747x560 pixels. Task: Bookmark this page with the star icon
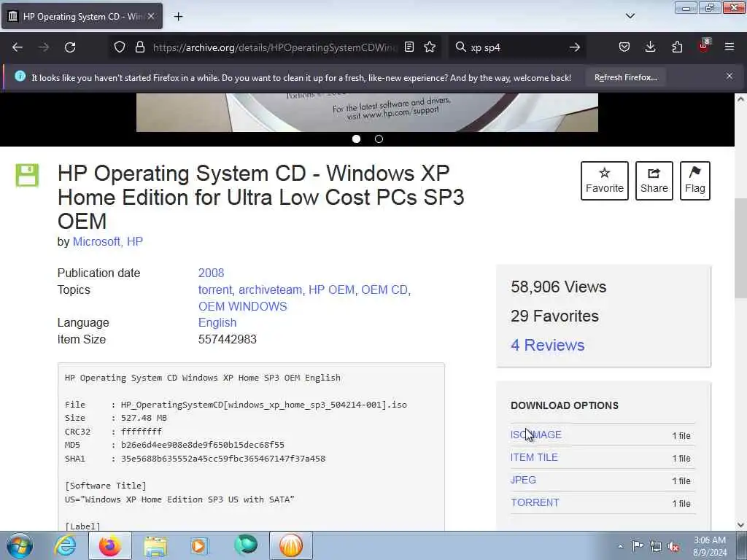pyautogui.click(x=430, y=47)
